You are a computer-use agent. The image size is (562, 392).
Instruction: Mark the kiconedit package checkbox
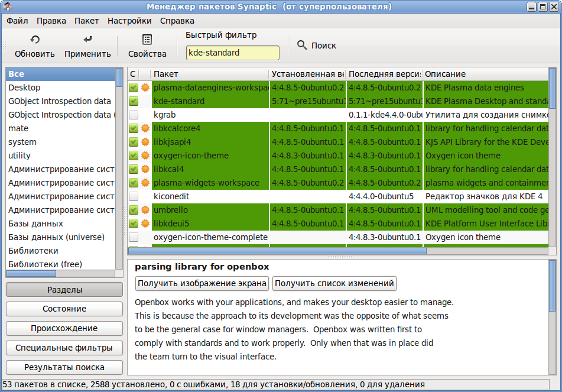coord(134,196)
